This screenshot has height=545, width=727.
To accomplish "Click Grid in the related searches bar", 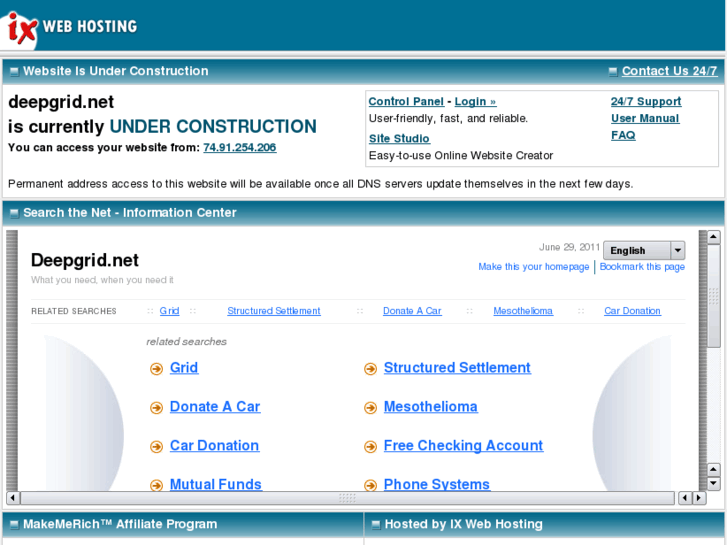I will tap(169, 311).
